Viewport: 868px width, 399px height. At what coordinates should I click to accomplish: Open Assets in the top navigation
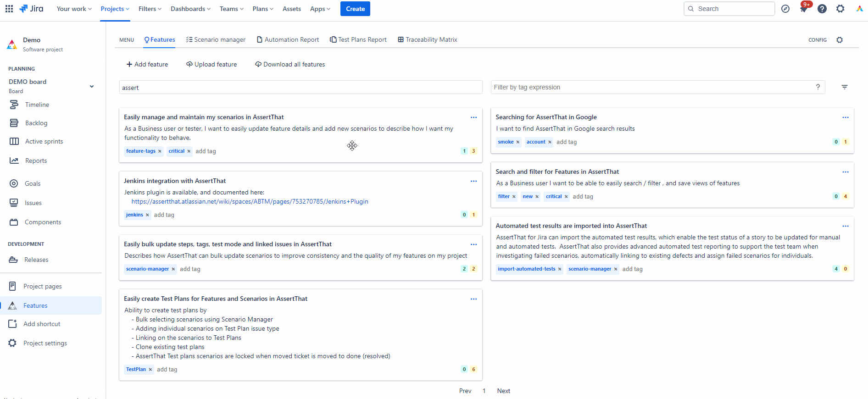(292, 9)
